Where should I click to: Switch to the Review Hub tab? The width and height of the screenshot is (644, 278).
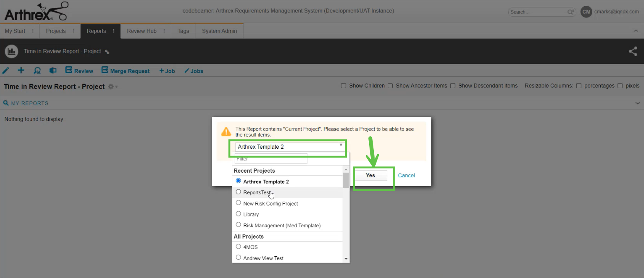pos(141,31)
